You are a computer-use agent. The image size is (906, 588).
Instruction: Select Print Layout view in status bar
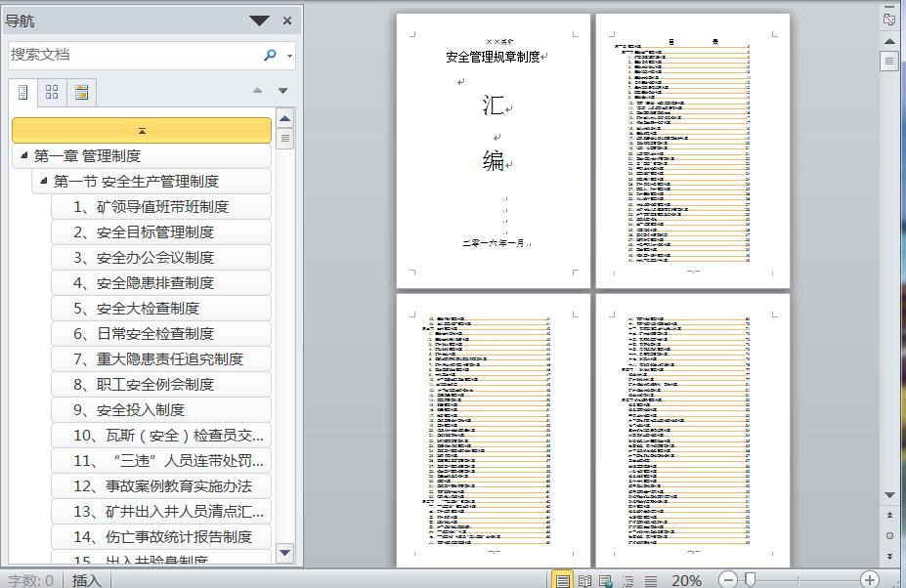(563, 580)
